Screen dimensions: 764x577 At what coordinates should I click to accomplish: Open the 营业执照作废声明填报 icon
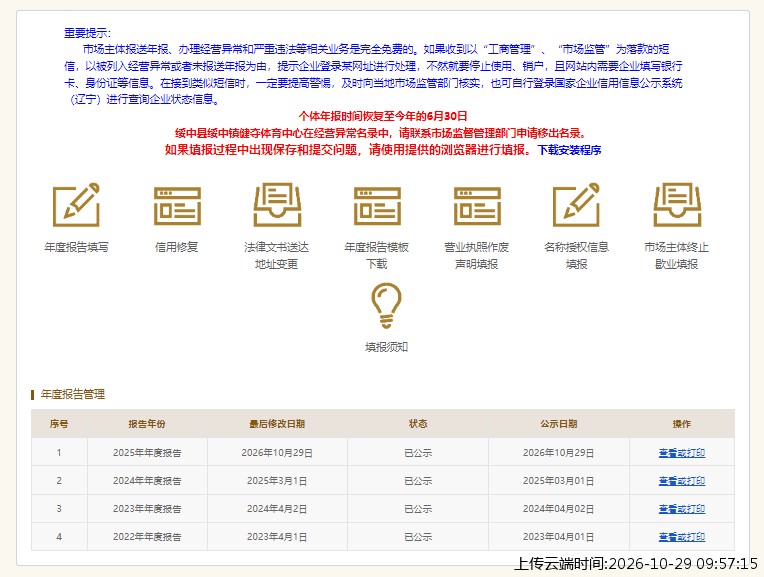477,206
